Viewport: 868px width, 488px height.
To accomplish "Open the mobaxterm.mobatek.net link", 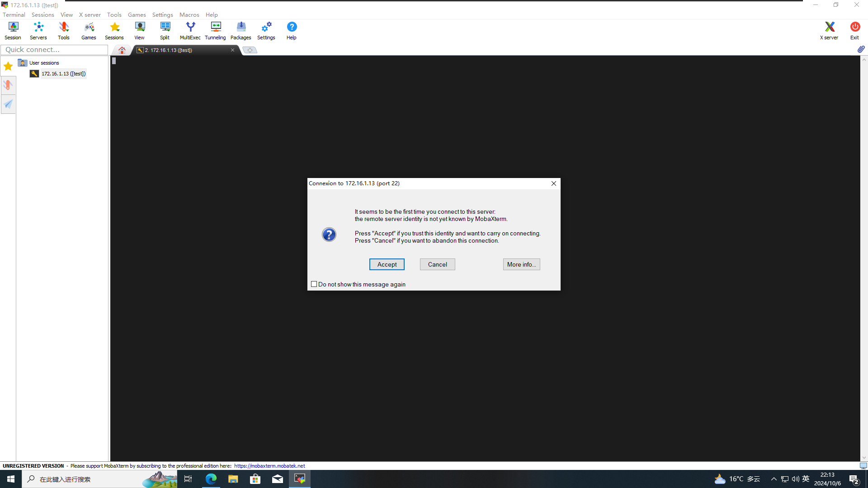I will pos(269,466).
